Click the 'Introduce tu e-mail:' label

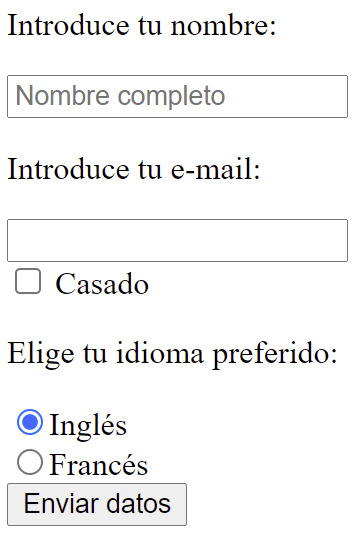[134, 169]
